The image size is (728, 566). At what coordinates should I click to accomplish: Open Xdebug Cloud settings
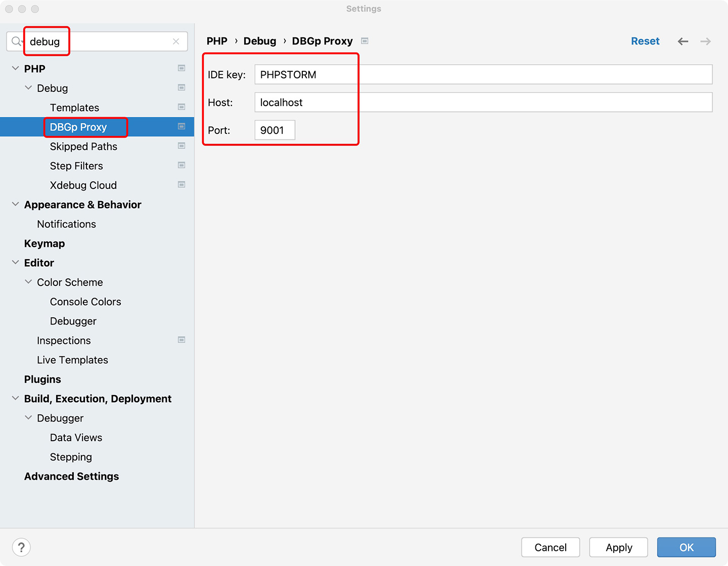click(x=83, y=185)
